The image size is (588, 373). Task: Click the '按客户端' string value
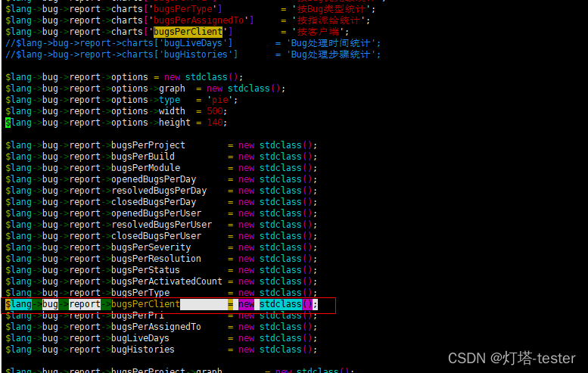click(x=318, y=32)
